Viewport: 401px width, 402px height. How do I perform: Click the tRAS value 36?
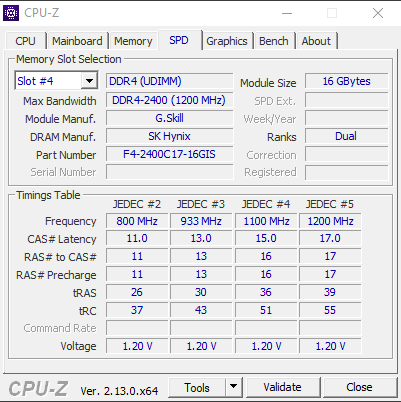tap(266, 292)
